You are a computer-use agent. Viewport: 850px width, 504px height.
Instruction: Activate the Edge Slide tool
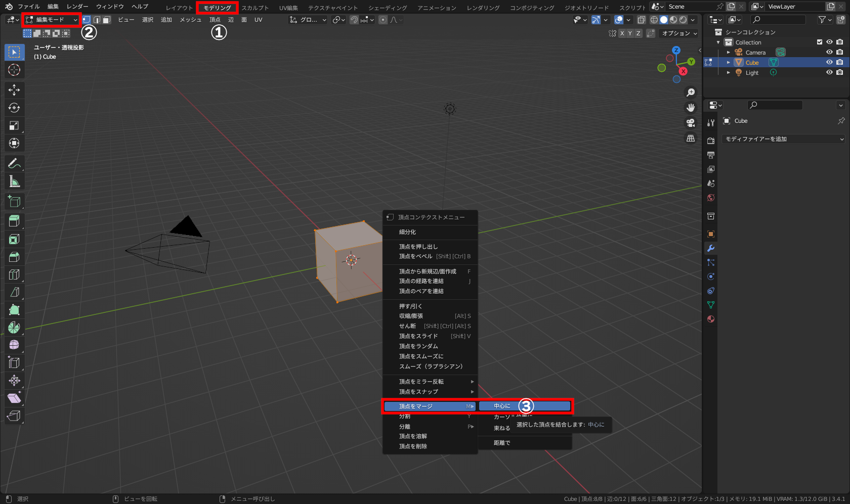pyautogui.click(x=14, y=363)
